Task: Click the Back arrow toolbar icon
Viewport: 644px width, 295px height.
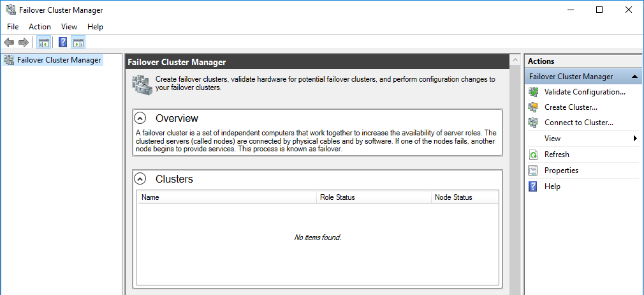Action: (9, 43)
